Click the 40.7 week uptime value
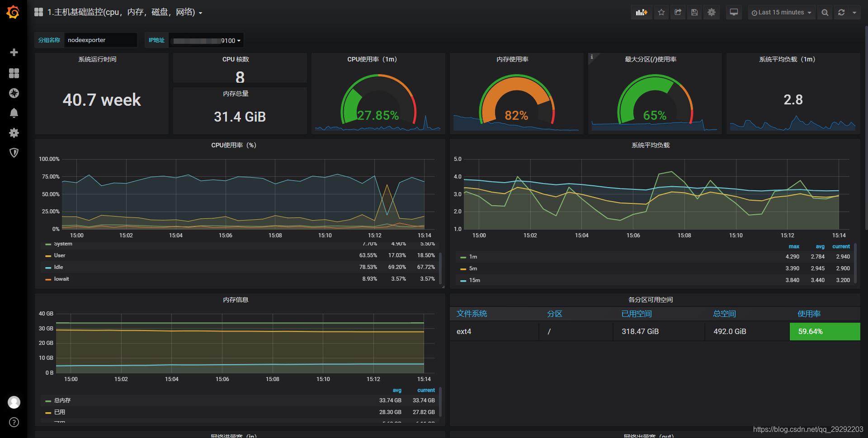This screenshot has height=438, width=868. (x=102, y=100)
